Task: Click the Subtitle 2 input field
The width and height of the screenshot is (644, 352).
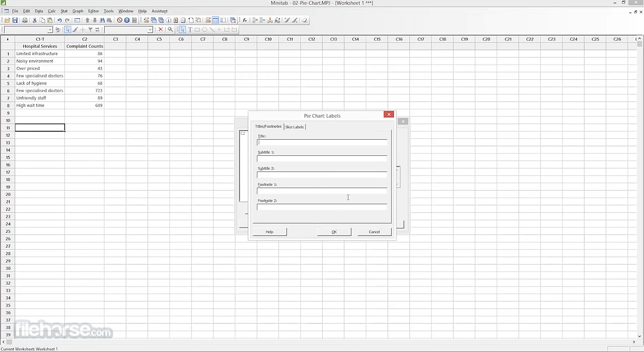Action: pyautogui.click(x=322, y=175)
